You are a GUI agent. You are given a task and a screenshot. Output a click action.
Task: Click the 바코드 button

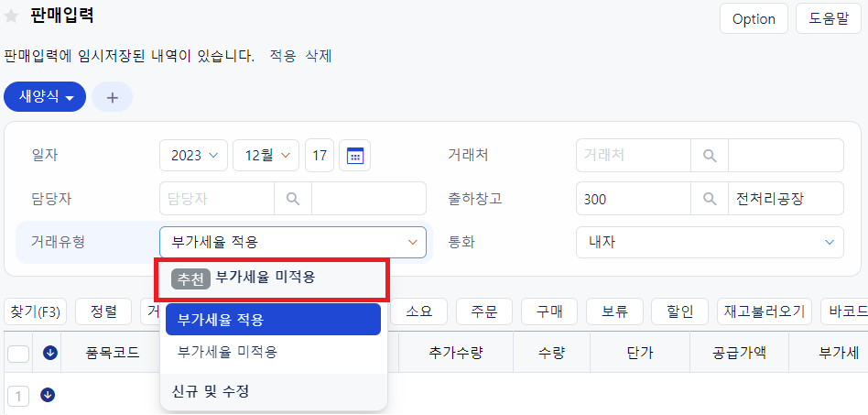844,312
